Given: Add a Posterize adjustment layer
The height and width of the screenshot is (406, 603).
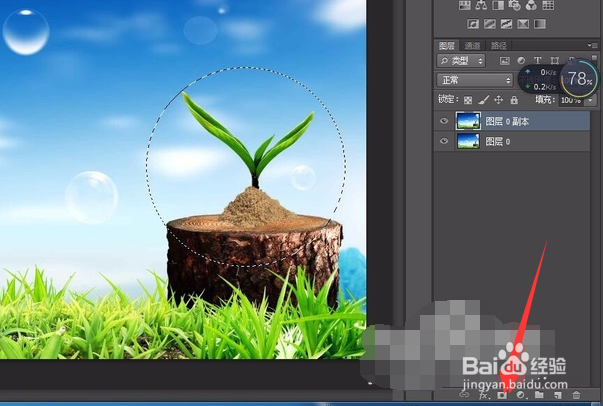Looking at the screenshot, I should (490, 24).
